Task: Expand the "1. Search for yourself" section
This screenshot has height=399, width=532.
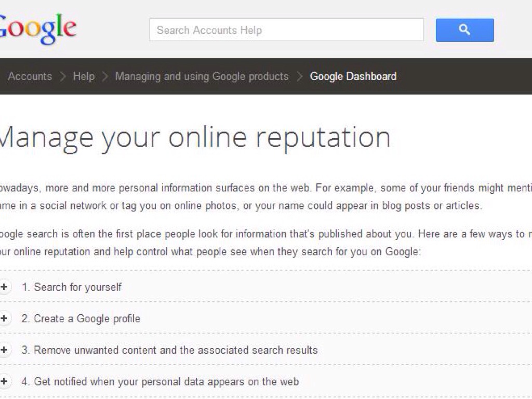Action: point(78,287)
